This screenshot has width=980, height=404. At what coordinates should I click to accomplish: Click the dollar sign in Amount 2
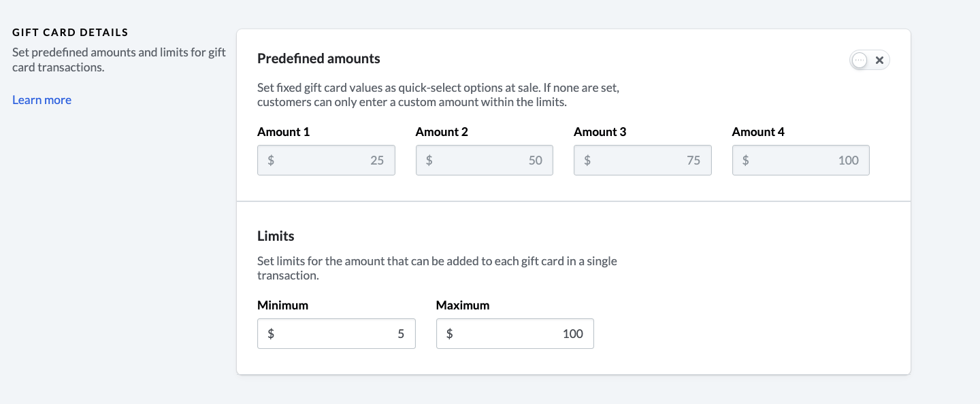[429, 161]
